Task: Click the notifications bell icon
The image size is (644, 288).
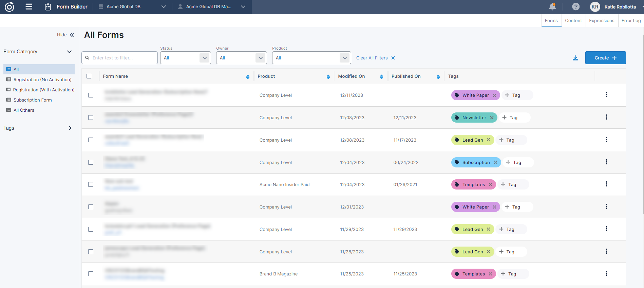Action: [x=552, y=7]
